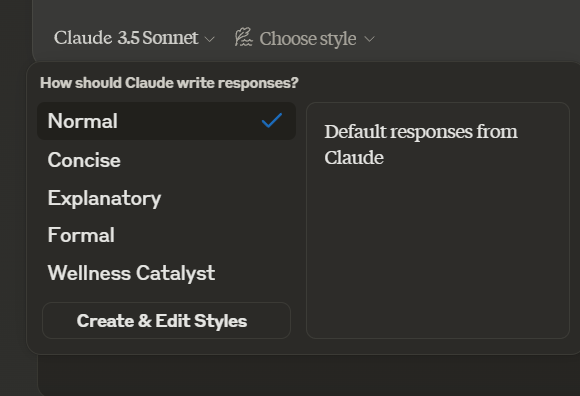580x396 pixels.
Task: Open the Claude 3.5 Sonnet model selector
Action: 134,38
